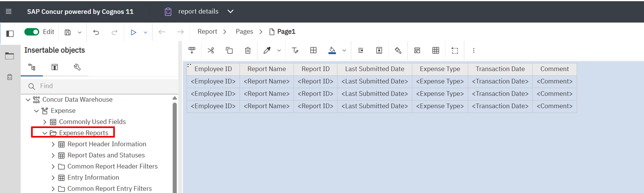Select the Toolbox wrench tab
This screenshot has width=644, height=193.
[77, 67]
